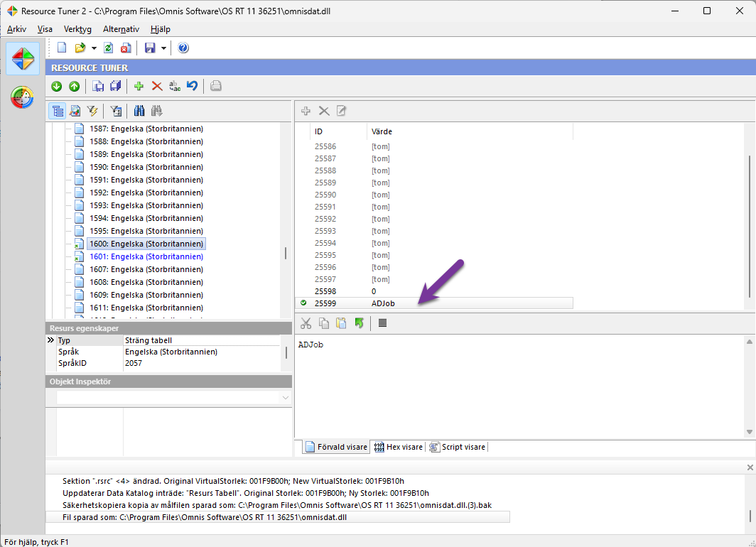Click the new file icon
Screen dimensions: 756x547
62,48
